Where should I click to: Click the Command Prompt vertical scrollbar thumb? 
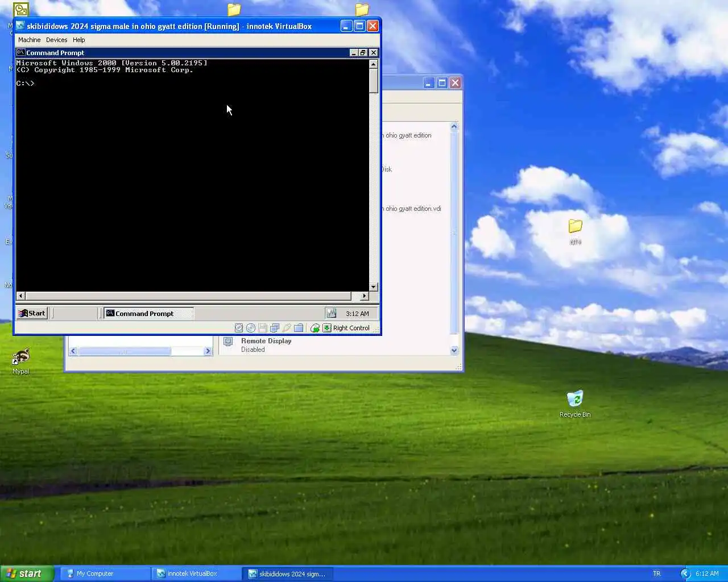click(374, 81)
